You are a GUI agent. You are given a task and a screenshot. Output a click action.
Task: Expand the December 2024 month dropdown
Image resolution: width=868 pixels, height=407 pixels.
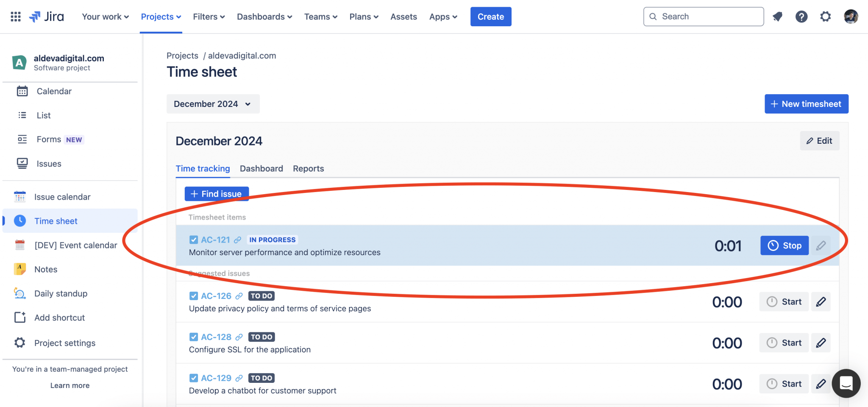213,104
